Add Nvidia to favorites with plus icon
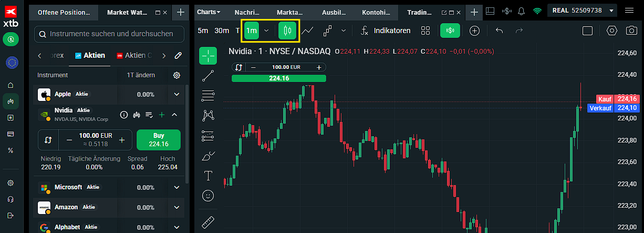644x233 pixels. (x=162, y=114)
